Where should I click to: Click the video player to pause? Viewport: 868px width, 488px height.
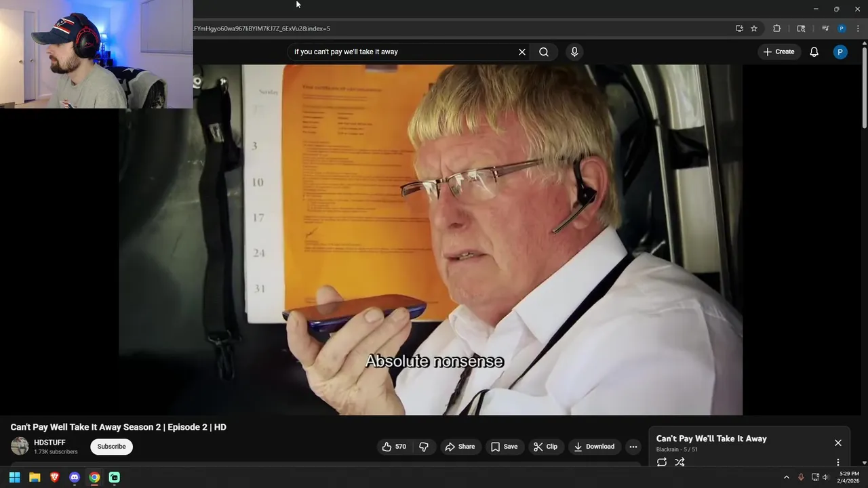[x=431, y=239]
